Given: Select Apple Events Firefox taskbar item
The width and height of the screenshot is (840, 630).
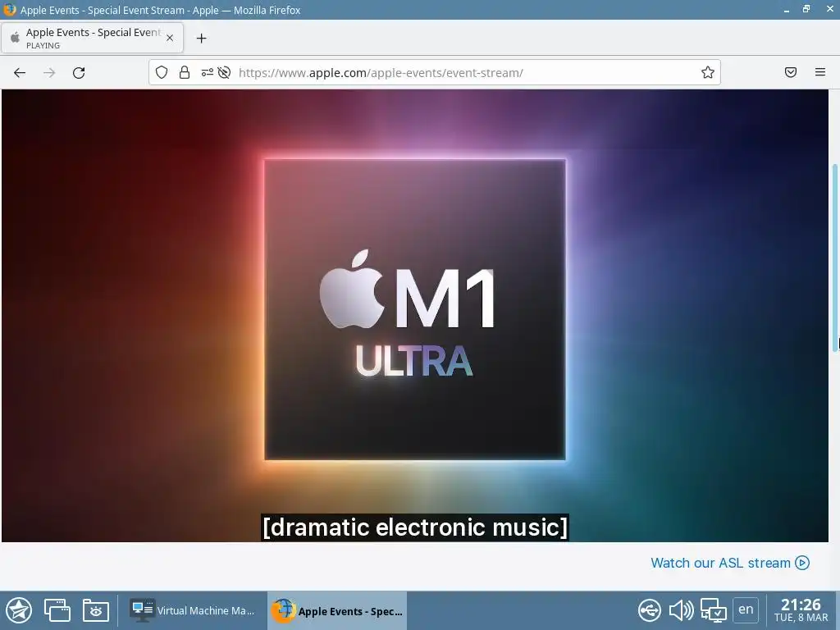Looking at the screenshot, I should pos(337,610).
